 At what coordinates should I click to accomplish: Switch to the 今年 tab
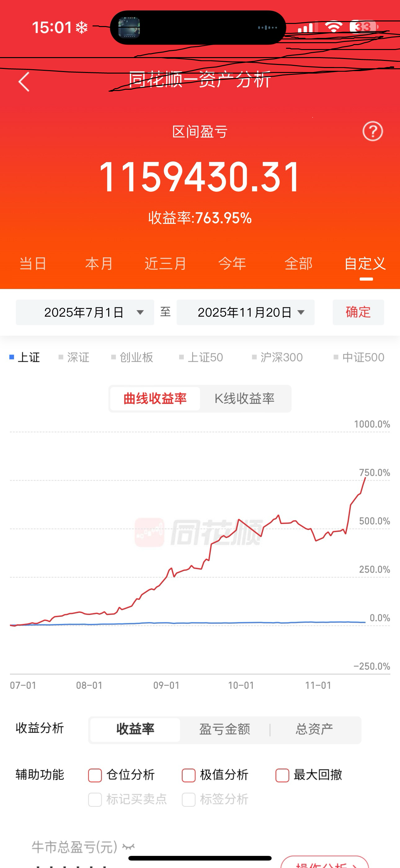coord(232,264)
